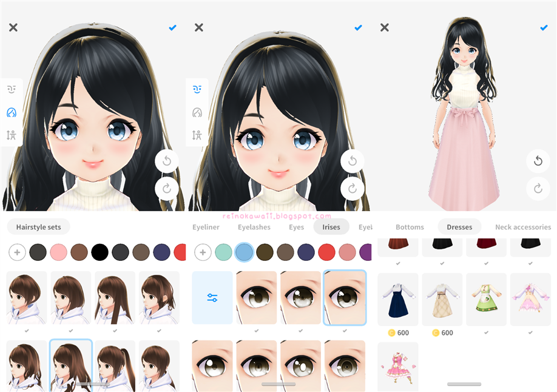Pick the mint green iris color swatch

click(223, 252)
